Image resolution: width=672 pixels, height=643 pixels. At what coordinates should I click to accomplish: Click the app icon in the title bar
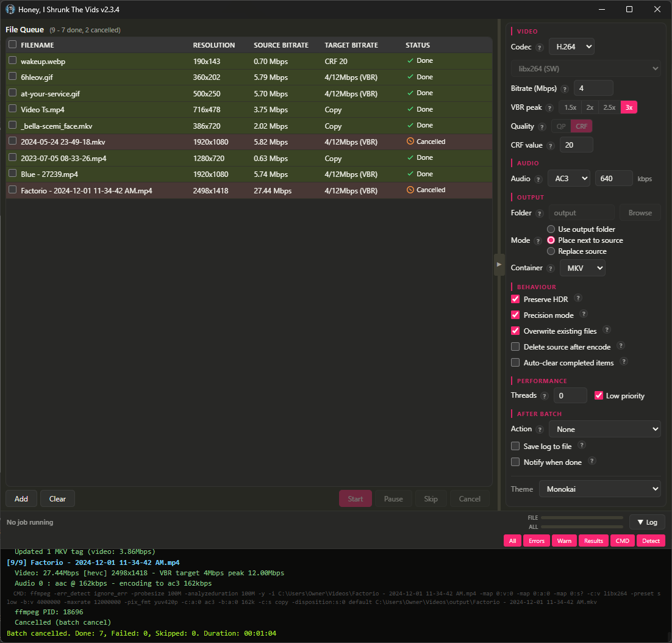[x=10, y=9]
